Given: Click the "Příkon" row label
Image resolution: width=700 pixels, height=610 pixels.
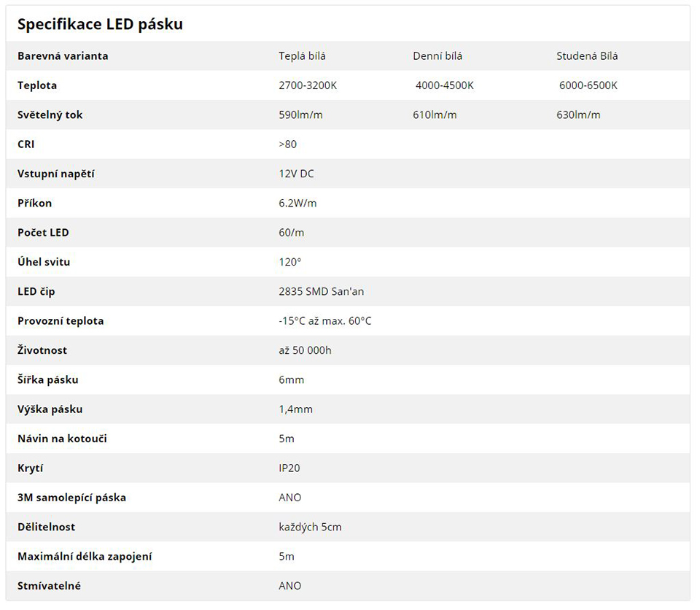Looking at the screenshot, I should pos(35,203).
